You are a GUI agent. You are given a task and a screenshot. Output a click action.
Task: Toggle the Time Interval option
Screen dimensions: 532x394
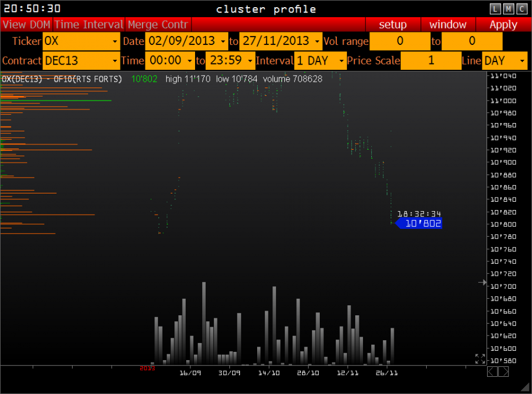point(89,24)
